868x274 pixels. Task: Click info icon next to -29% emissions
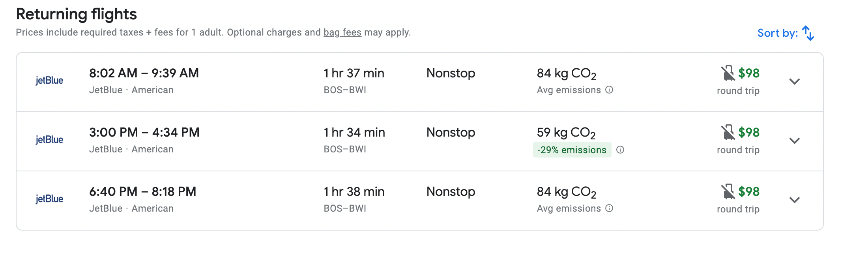(x=620, y=150)
